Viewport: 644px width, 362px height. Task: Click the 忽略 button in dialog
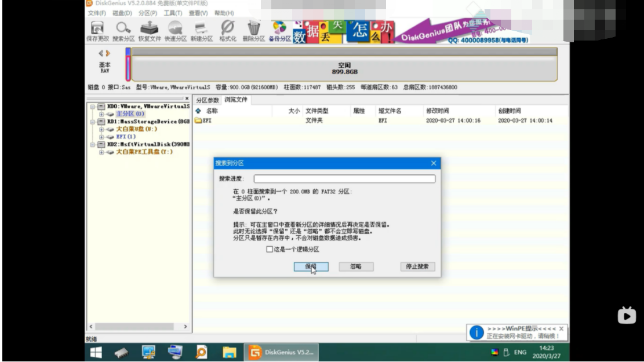[x=356, y=266]
